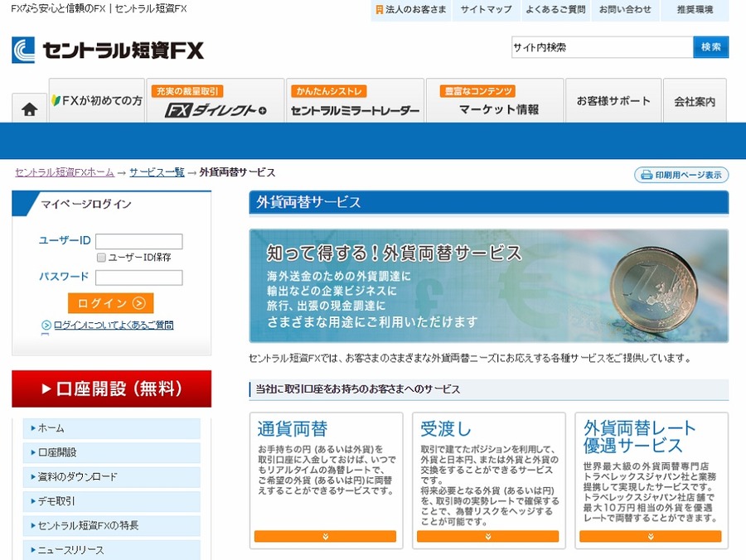
Task: Expand the 通貨両替 card with orange arrow
Action: [x=326, y=536]
